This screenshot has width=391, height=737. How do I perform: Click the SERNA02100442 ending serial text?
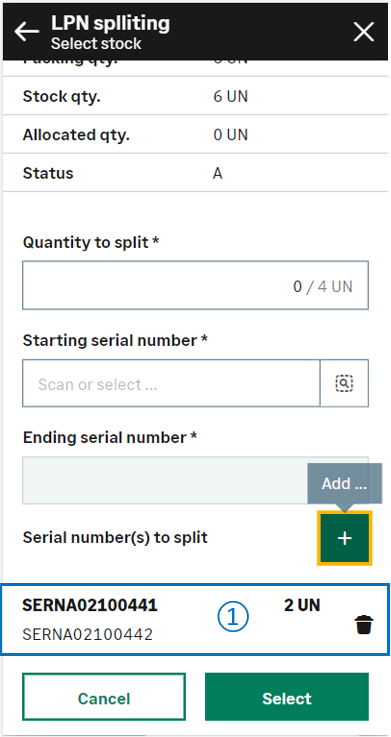(x=87, y=635)
